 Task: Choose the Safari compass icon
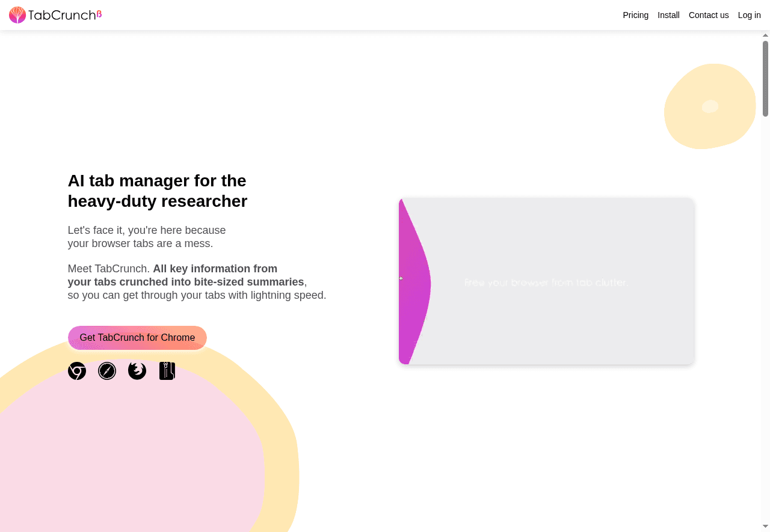tap(107, 371)
